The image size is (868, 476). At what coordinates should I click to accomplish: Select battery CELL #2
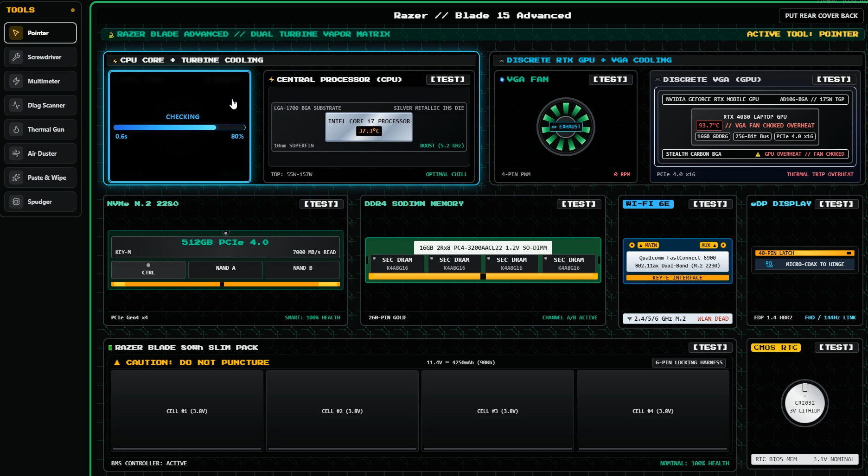[x=342, y=411]
